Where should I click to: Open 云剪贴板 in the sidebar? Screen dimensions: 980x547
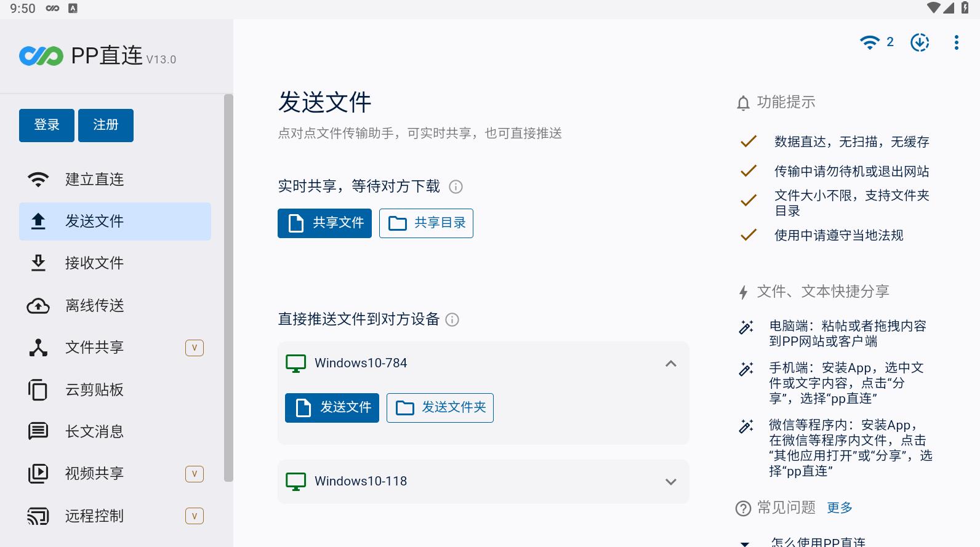tap(115, 389)
